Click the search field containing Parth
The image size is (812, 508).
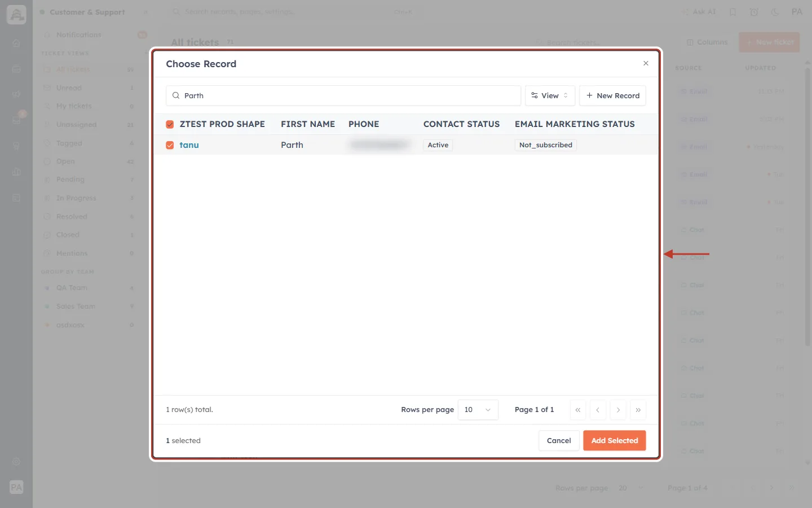343,95
